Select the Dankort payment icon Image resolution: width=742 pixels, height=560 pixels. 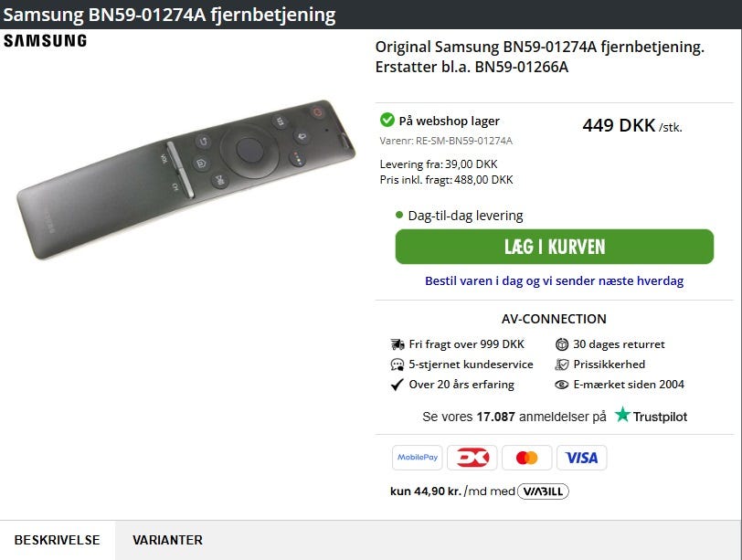point(472,458)
